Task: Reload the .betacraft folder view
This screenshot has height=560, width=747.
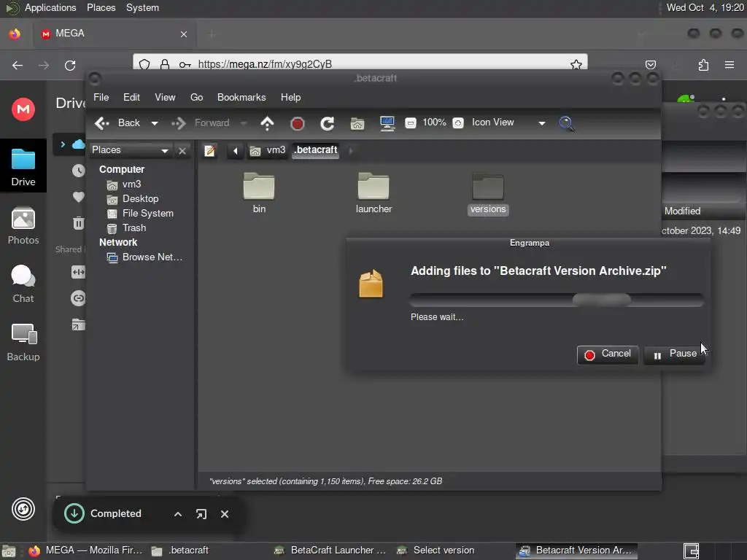Action: (x=327, y=124)
